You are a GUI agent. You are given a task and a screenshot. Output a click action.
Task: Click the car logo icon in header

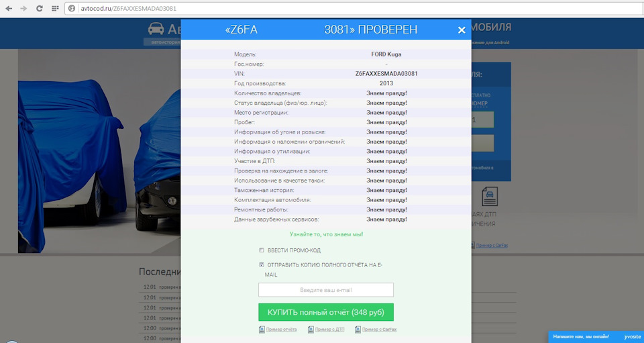click(156, 29)
